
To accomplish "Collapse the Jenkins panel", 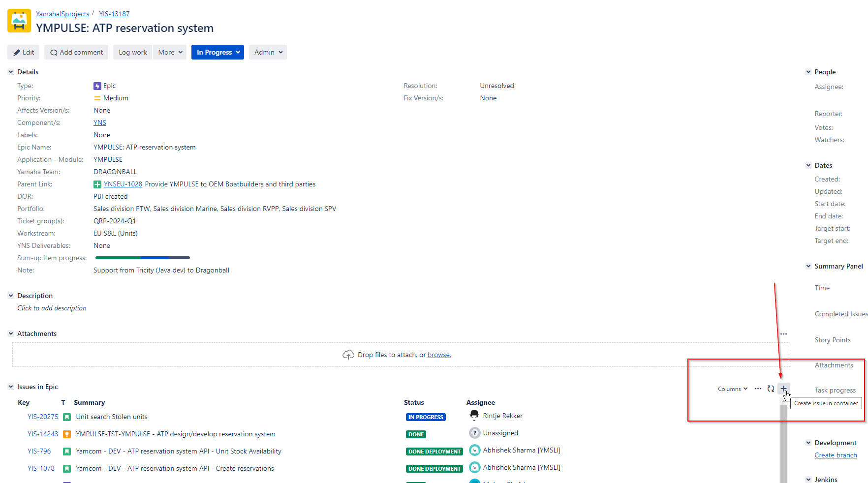I will 808,479.
